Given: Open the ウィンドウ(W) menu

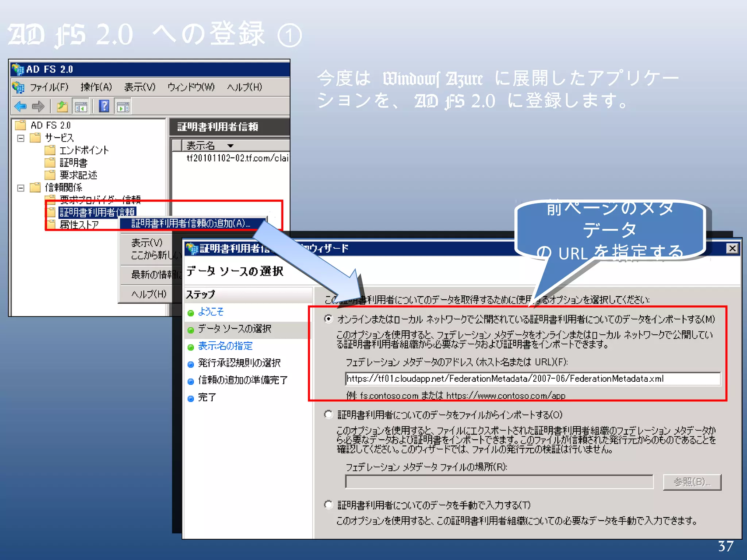Looking at the screenshot, I should pos(191,87).
